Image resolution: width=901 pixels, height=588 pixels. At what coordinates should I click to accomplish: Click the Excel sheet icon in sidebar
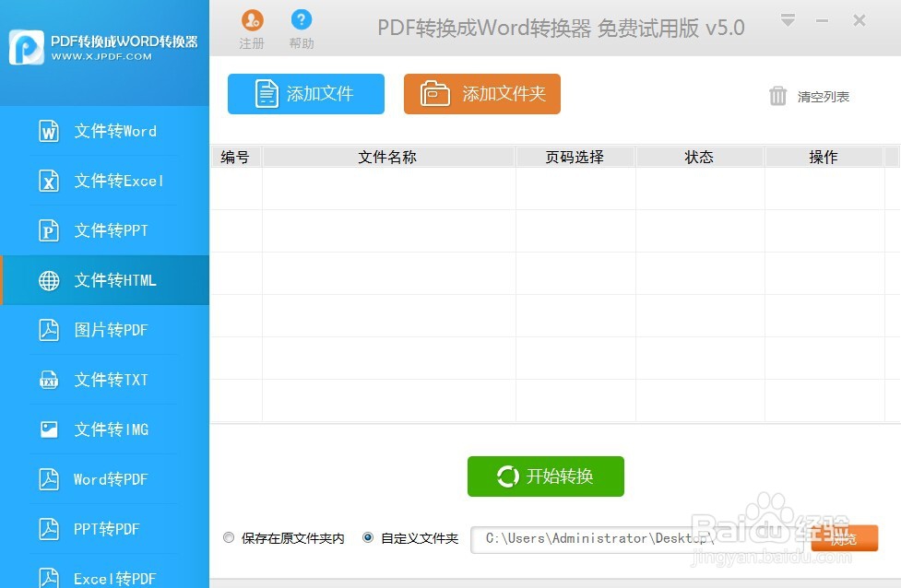pos(49,181)
